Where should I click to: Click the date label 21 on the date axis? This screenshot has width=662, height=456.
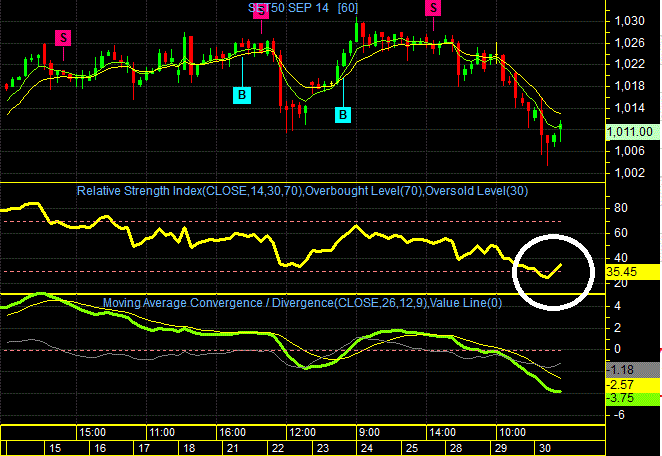[x=233, y=448]
